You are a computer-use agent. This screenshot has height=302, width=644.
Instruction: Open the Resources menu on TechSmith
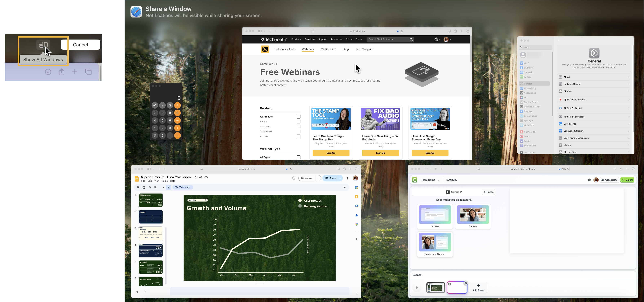(x=336, y=39)
